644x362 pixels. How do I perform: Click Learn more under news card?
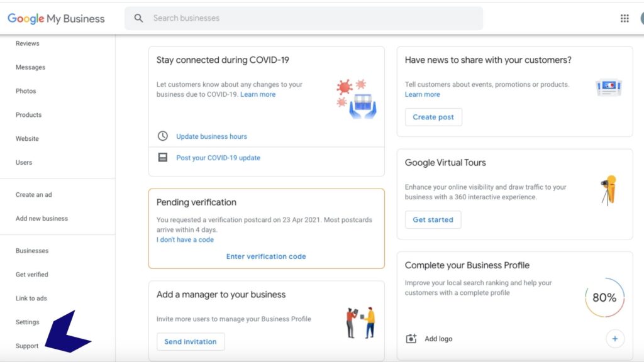coord(422,94)
